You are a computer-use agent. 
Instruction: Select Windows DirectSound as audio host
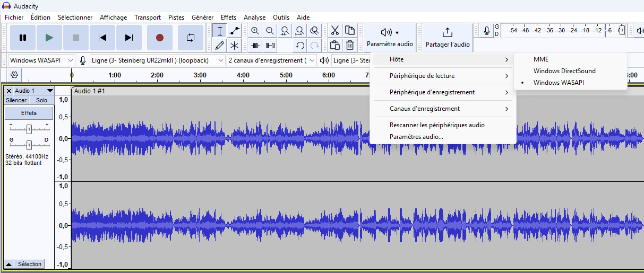[571, 71]
